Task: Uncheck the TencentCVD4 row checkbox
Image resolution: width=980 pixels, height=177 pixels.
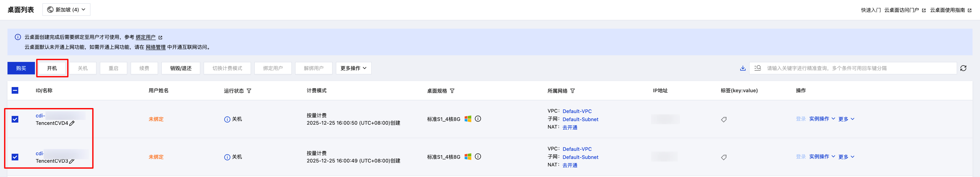Action: [x=15, y=119]
